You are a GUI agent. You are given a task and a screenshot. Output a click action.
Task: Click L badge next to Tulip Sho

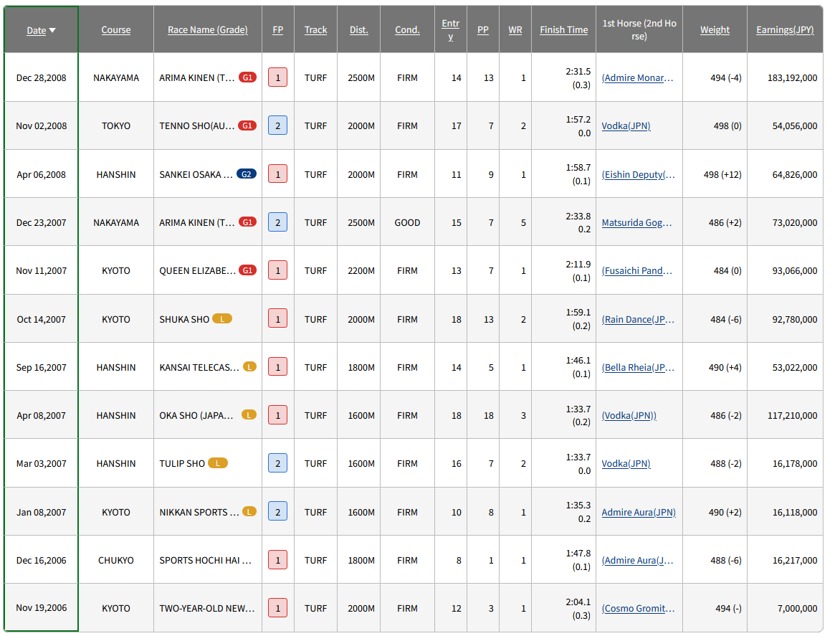[x=217, y=463]
